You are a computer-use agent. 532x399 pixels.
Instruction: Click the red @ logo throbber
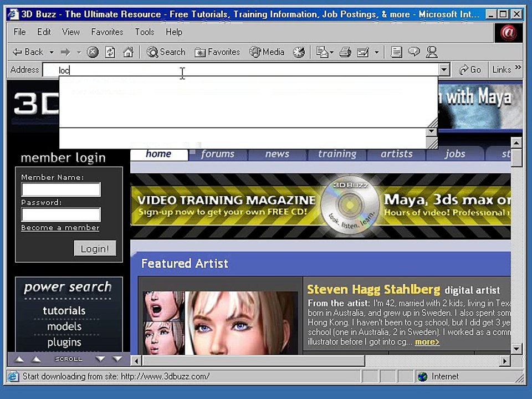pos(508,33)
